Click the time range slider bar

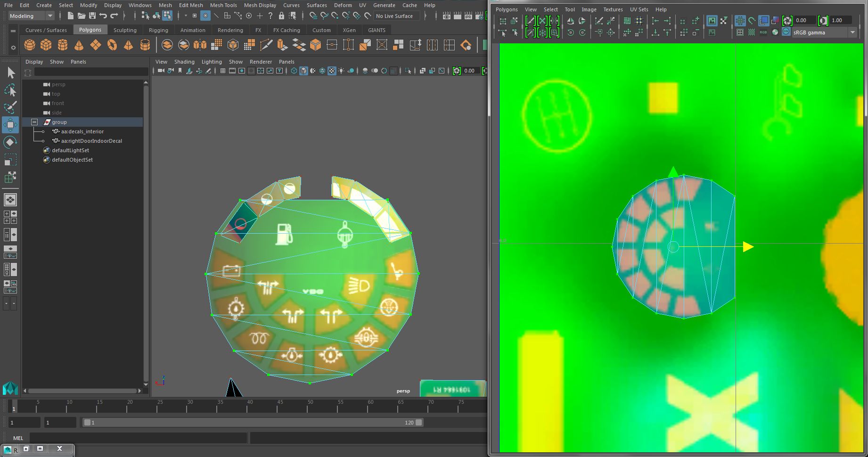(x=252, y=423)
